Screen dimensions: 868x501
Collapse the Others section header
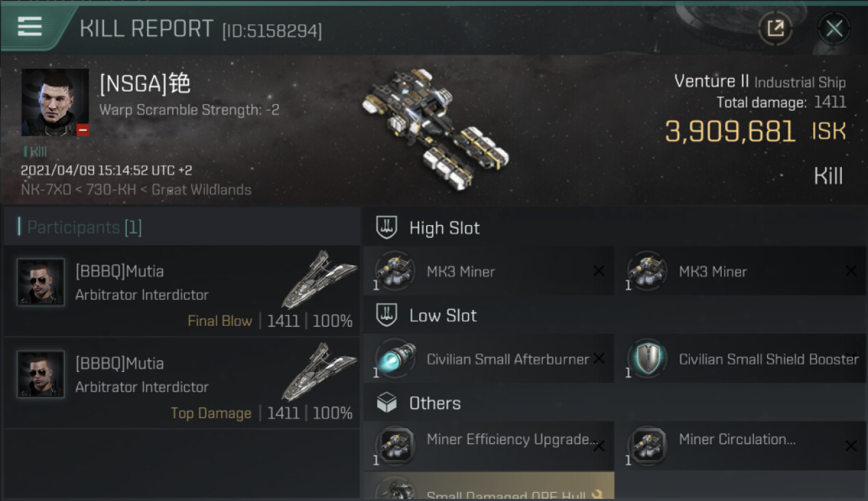pyautogui.click(x=614, y=403)
